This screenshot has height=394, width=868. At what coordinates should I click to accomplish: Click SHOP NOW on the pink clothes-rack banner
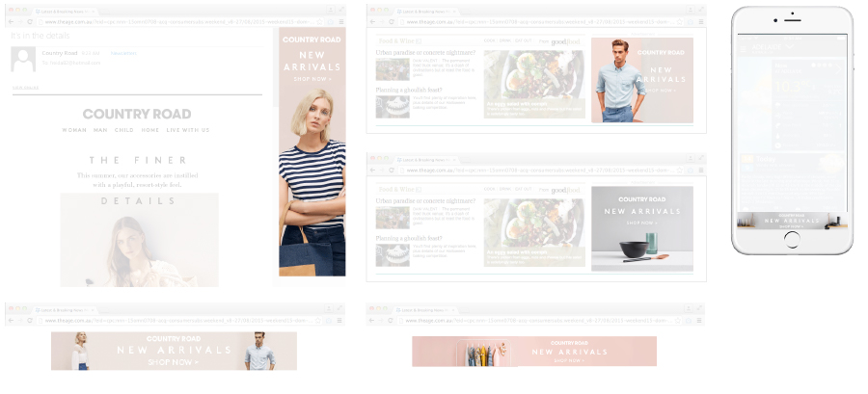pyautogui.click(x=569, y=361)
